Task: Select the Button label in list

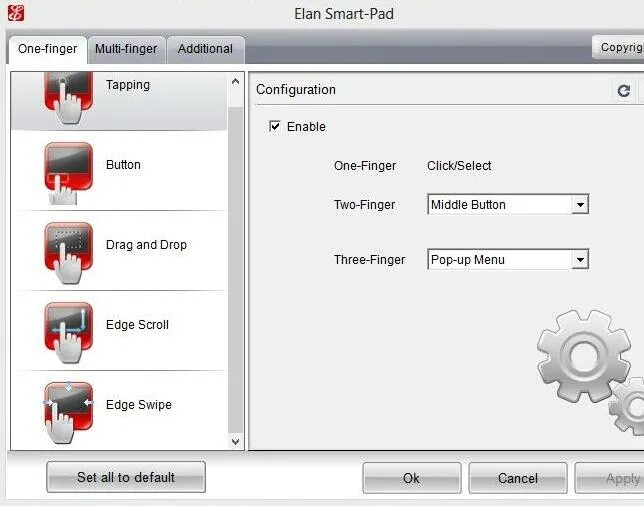Action: click(x=123, y=165)
